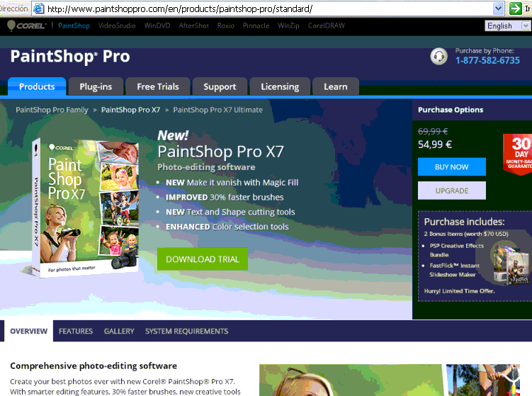The width and height of the screenshot is (532, 396).
Task: Click the phone number 1-877-582-6735
Action: tap(487, 60)
